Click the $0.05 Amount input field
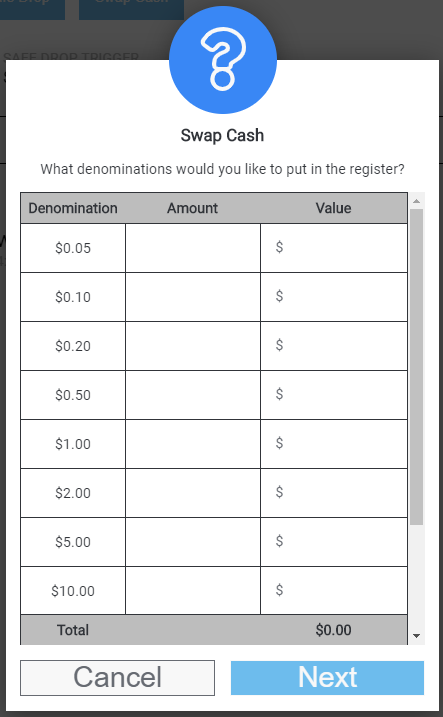443x717 pixels. point(193,248)
